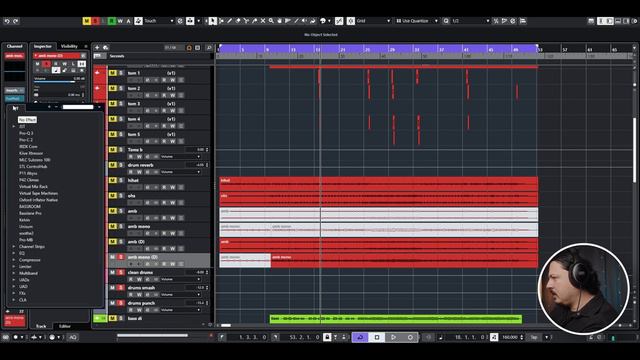The image size is (640, 360).
Task: Open the 1/2 quantize preset dropdown
Action: pos(470,21)
